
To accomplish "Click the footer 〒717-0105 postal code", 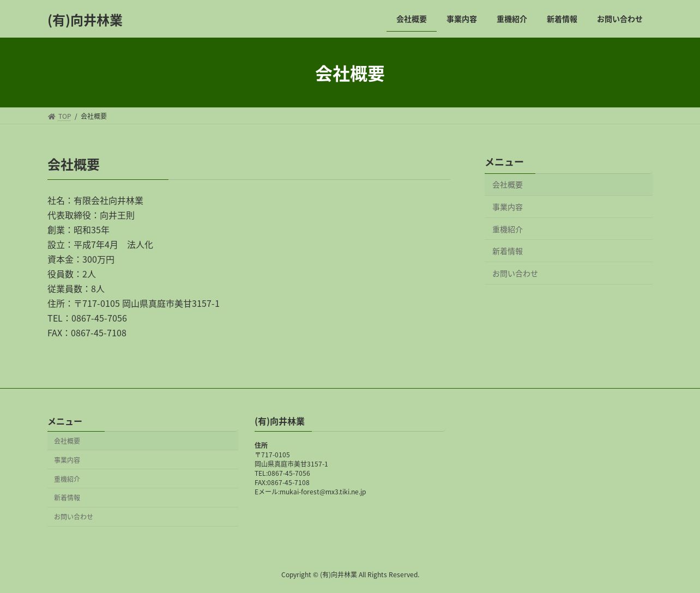I will point(272,455).
